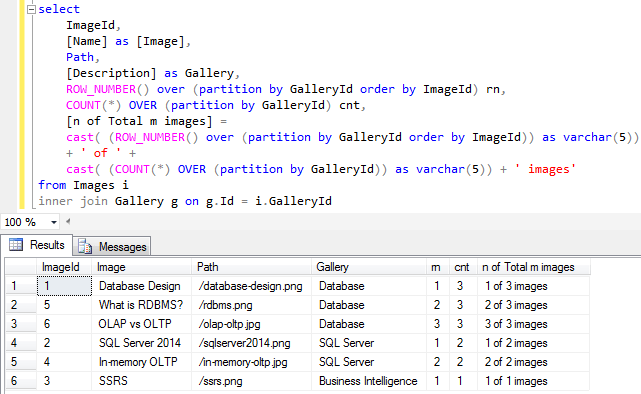Select row header number 6

click(x=21, y=381)
